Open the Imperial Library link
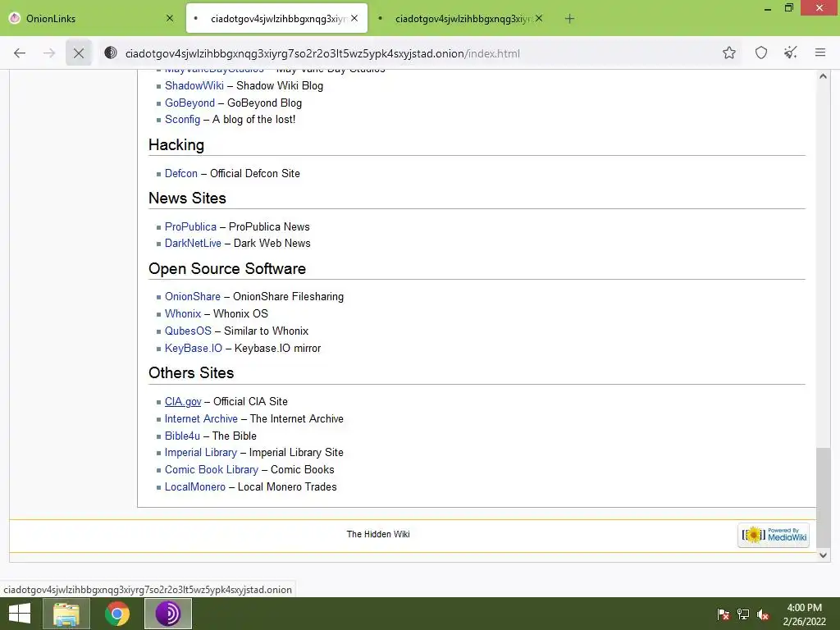Screen dimensions: 840x630 (x=200, y=453)
